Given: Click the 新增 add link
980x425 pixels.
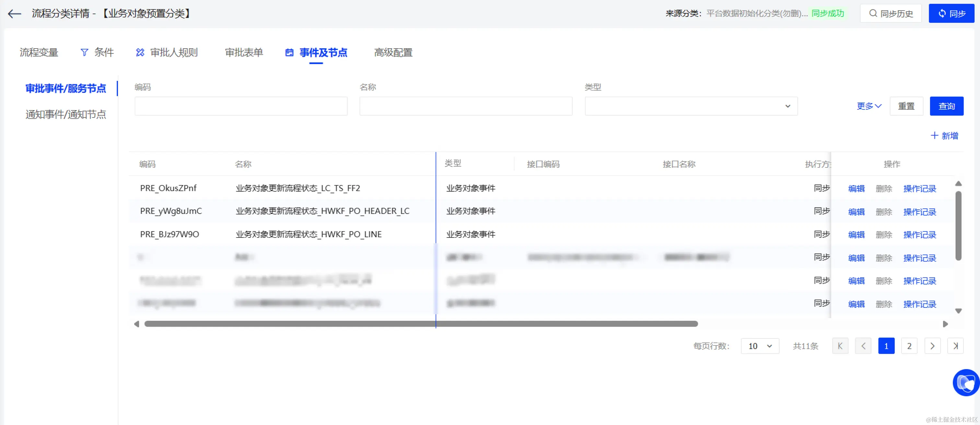Looking at the screenshot, I should tap(944, 136).
